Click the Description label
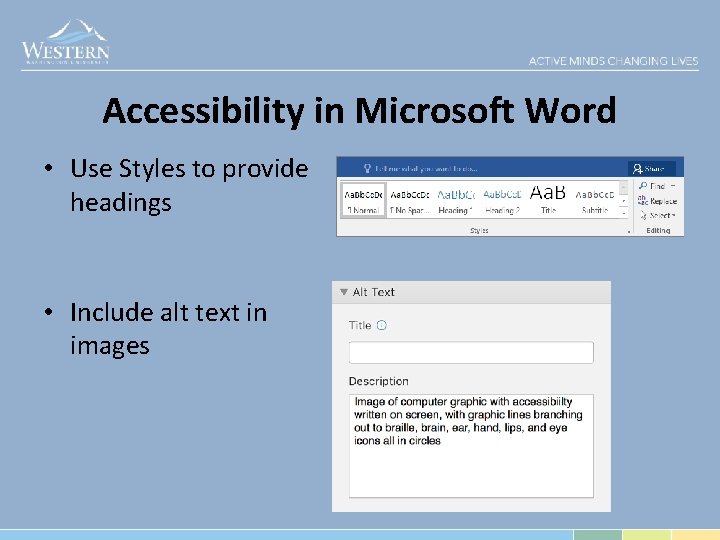720x540 pixels. (378, 381)
